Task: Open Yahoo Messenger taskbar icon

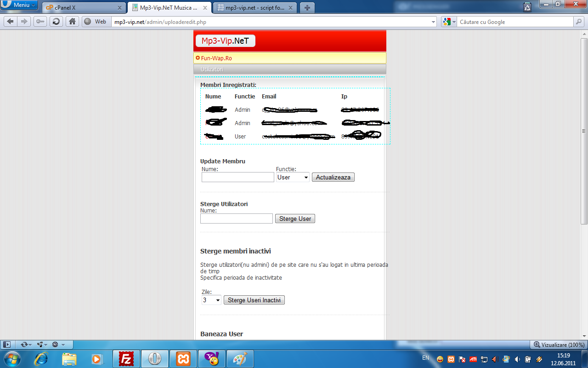Action: coord(211,359)
